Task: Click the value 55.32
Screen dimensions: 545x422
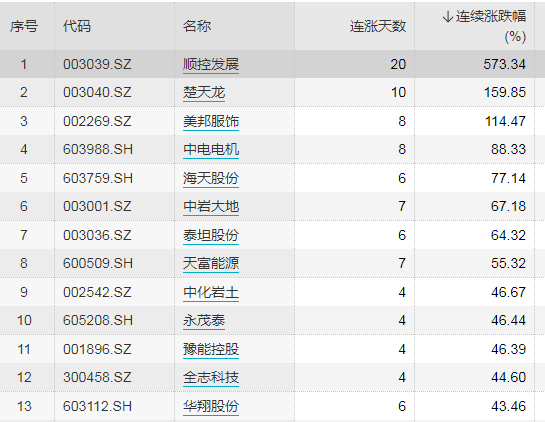Action: coord(509,263)
